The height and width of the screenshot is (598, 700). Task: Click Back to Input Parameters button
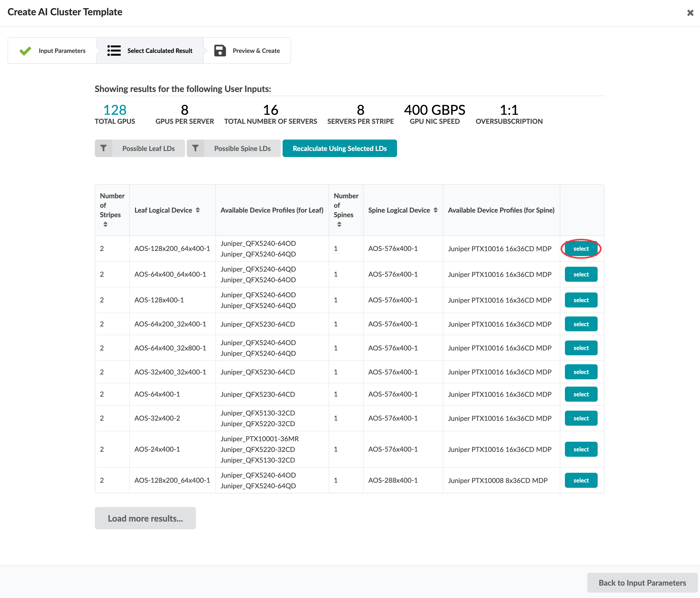[642, 583]
